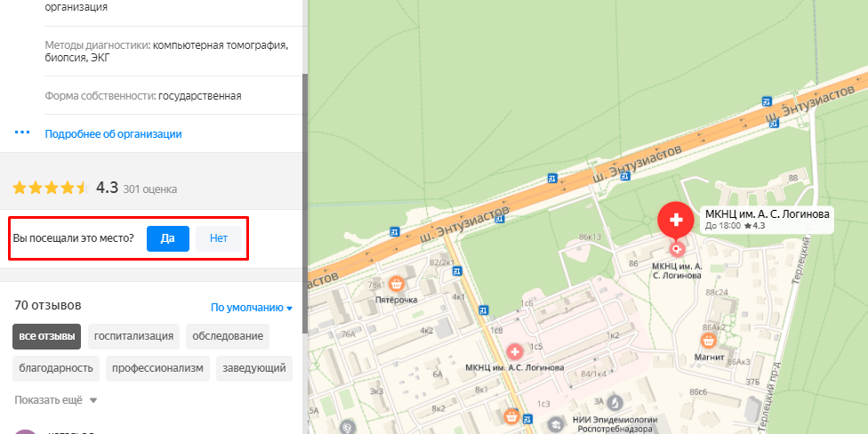Click building number 76А on the map
Image resolution: width=868 pixels, height=434 pixels.
click(x=349, y=334)
